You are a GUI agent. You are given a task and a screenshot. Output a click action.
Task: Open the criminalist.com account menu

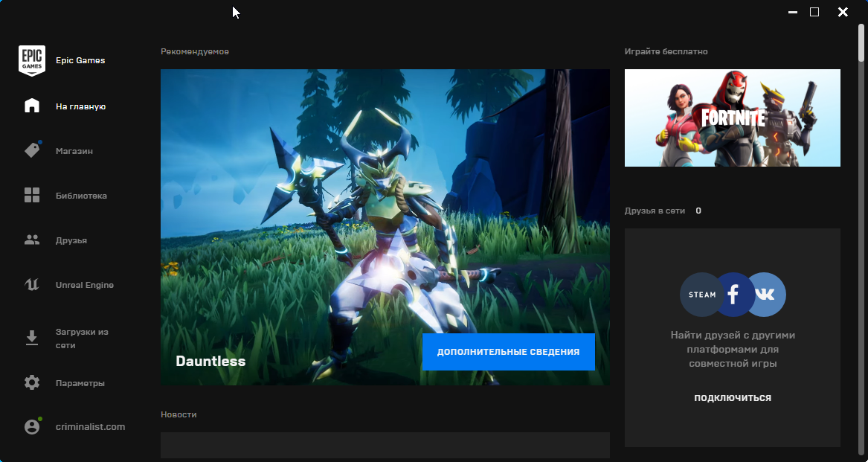pyautogui.click(x=90, y=426)
